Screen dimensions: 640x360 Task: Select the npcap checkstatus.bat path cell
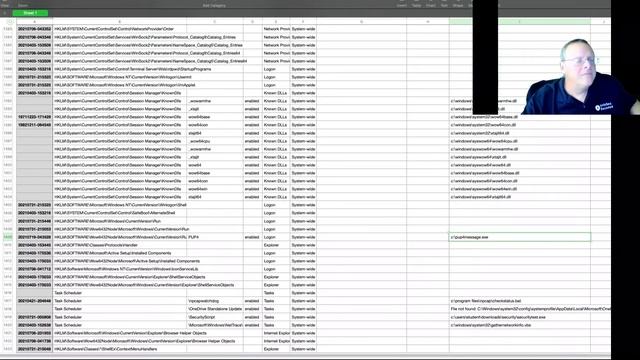[x=520, y=301]
